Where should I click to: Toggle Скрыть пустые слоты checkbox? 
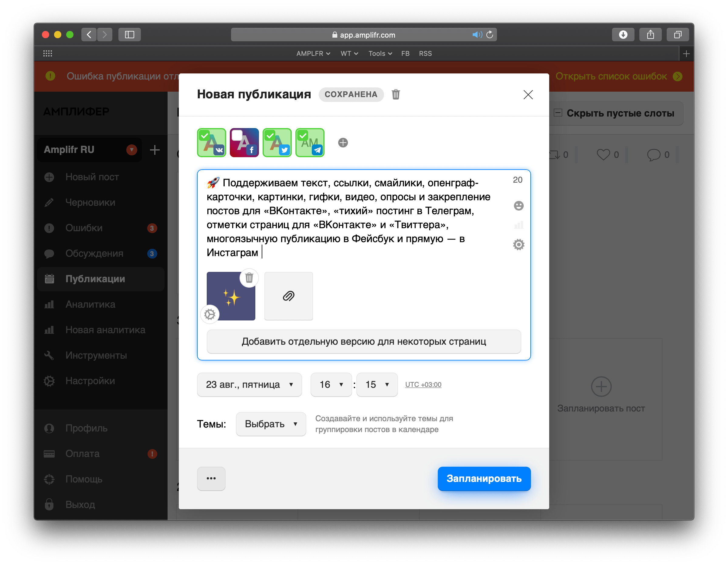tap(558, 113)
